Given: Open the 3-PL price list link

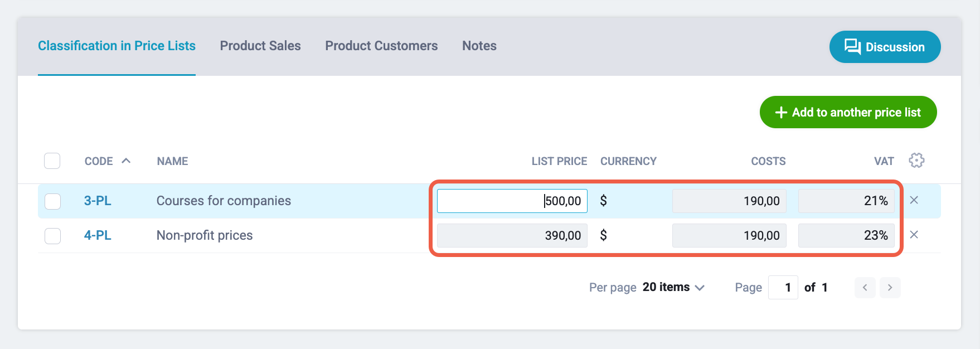Looking at the screenshot, I should 98,201.
